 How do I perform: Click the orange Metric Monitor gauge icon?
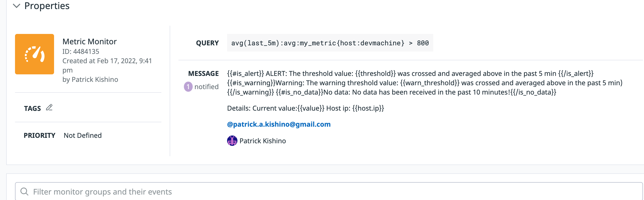(x=34, y=54)
